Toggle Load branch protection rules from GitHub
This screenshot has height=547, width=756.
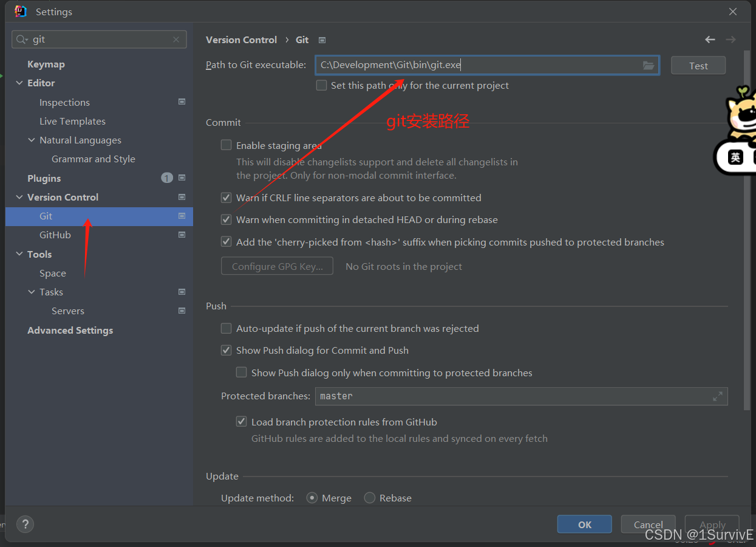[x=242, y=422]
